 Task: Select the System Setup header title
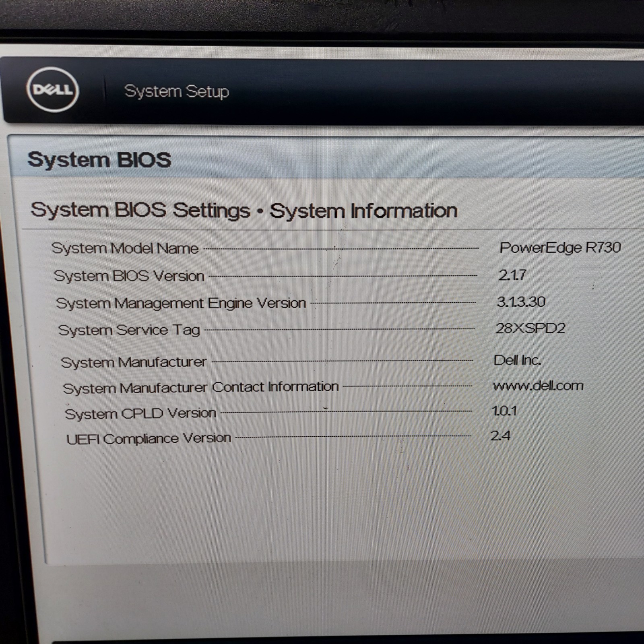[177, 91]
